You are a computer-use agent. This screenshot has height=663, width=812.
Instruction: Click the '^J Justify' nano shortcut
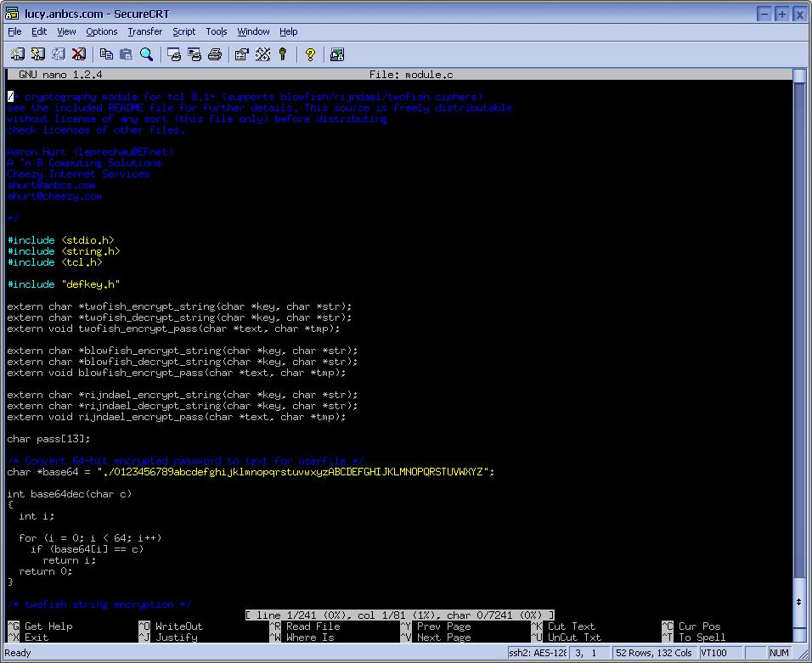(x=168, y=638)
